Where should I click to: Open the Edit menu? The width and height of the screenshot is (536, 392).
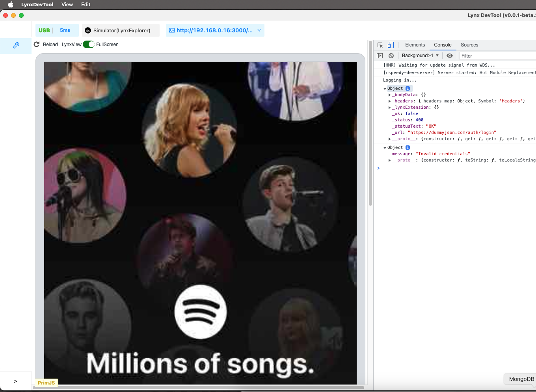pos(86,5)
